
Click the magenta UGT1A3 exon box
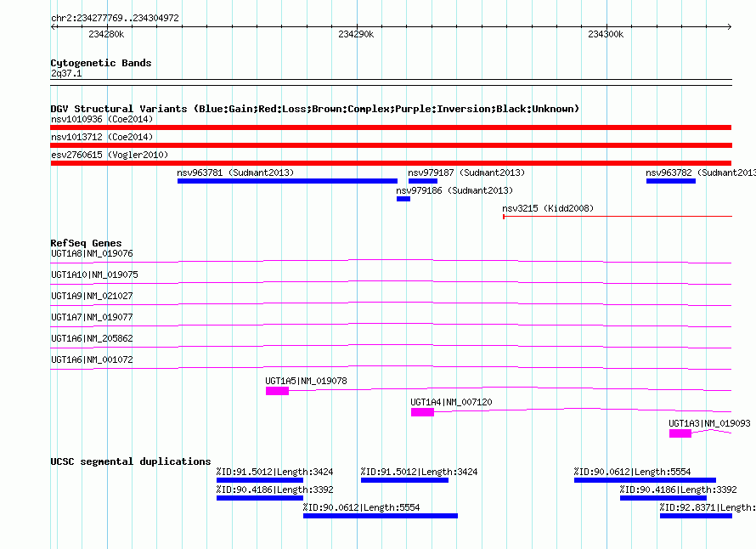pos(680,433)
